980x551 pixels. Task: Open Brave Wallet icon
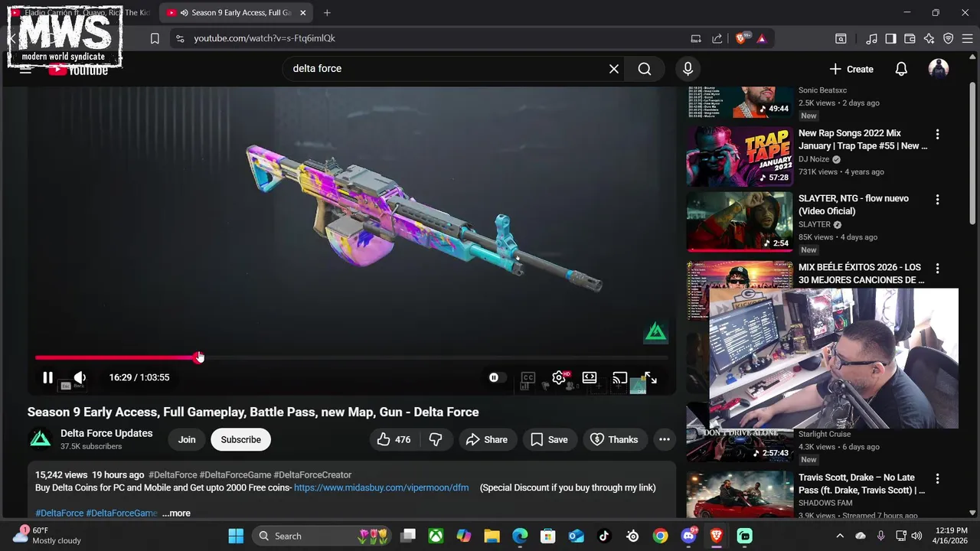[x=910, y=38]
